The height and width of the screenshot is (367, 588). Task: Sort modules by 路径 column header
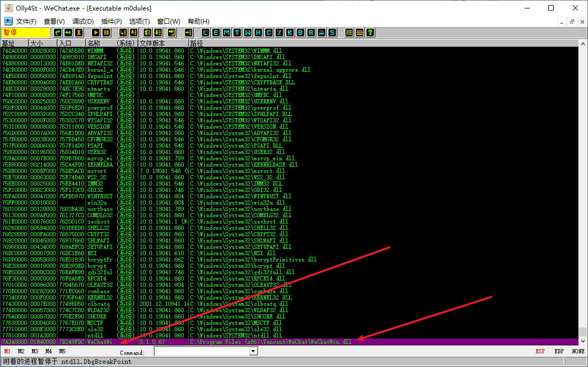384,43
